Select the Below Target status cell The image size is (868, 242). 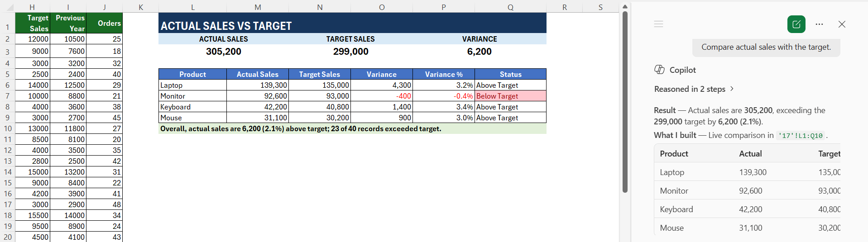(510, 96)
